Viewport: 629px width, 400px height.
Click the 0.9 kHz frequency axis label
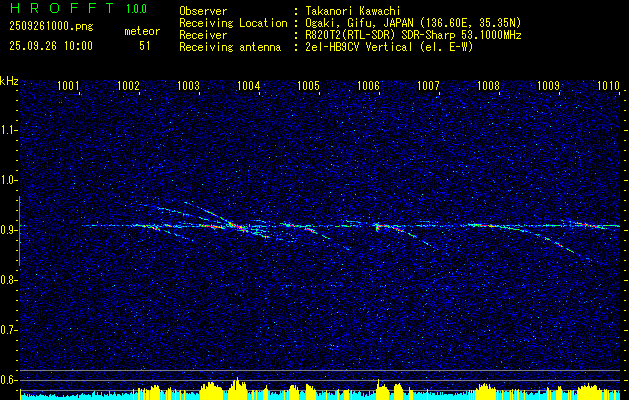click(7, 230)
